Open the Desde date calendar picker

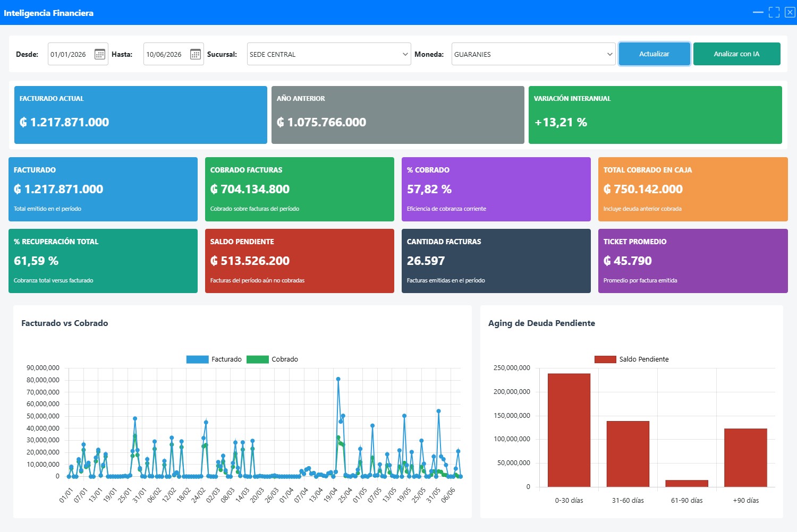pyautogui.click(x=99, y=54)
